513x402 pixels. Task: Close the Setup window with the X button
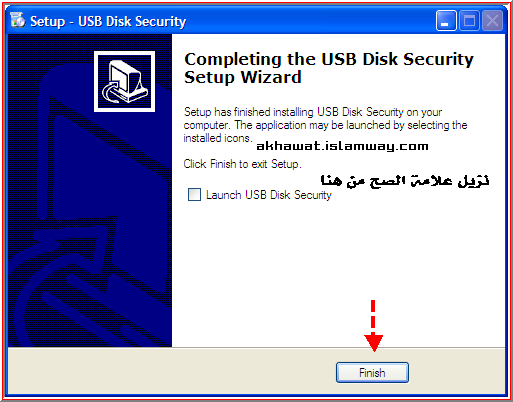click(x=492, y=21)
